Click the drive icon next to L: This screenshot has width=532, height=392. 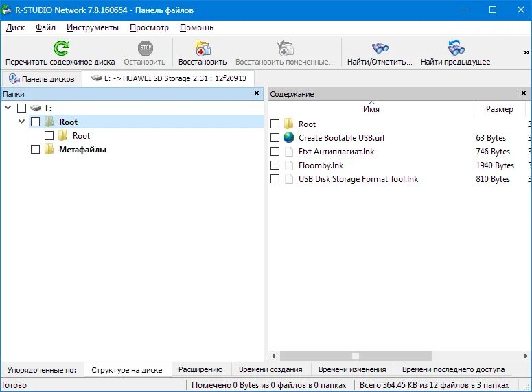pyautogui.click(x=36, y=108)
